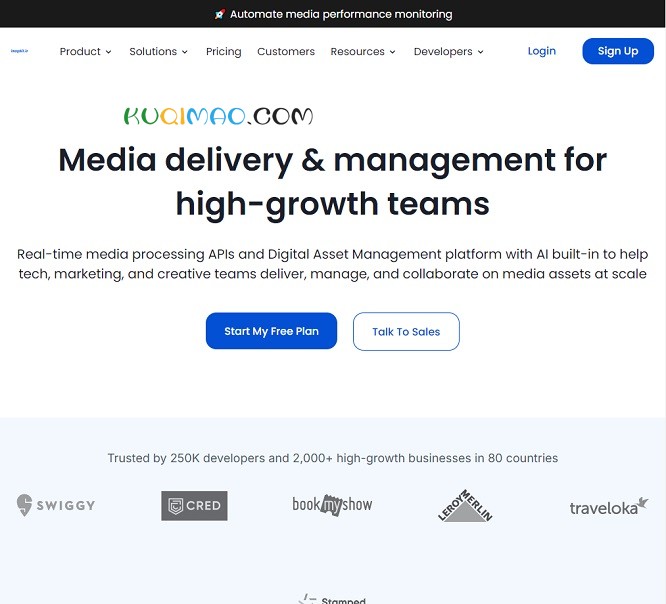Screen dimensions: 666x604
Task: Open the Swiggy customer logo
Action: [x=56, y=505]
